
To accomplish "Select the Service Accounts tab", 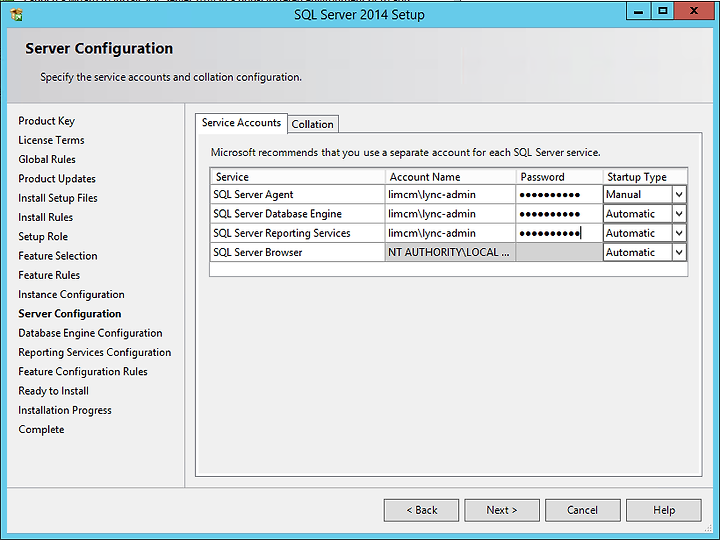I will point(242,123).
